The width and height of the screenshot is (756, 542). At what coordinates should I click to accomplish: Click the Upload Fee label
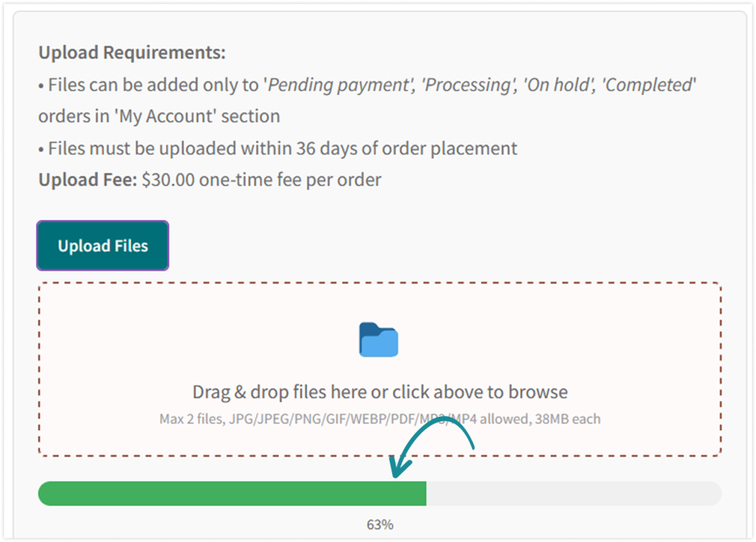tap(87, 179)
